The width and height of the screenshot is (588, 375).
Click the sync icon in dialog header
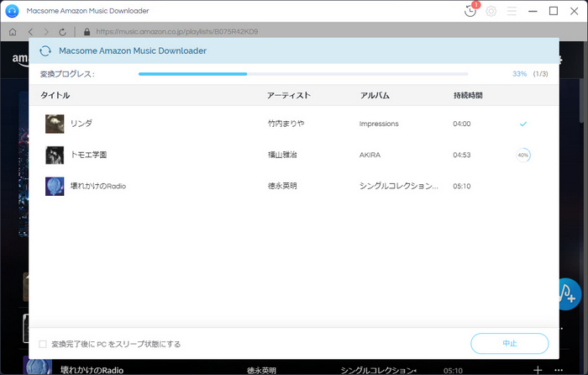(x=45, y=50)
